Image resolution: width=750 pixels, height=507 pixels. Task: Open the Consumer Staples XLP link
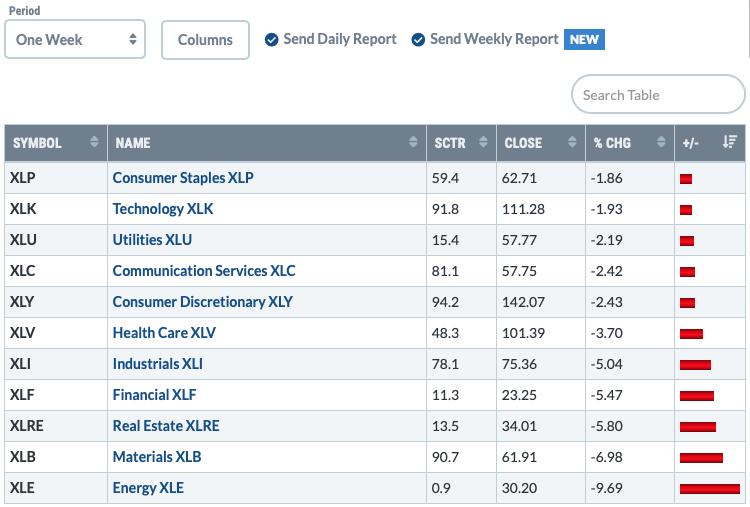183,178
